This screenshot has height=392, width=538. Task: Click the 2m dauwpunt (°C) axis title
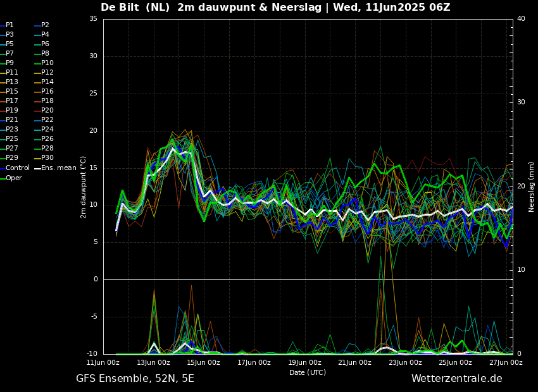pyautogui.click(x=83, y=187)
